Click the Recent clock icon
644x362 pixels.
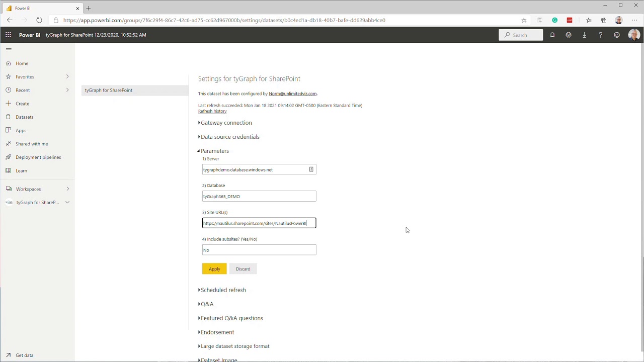click(x=9, y=90)
